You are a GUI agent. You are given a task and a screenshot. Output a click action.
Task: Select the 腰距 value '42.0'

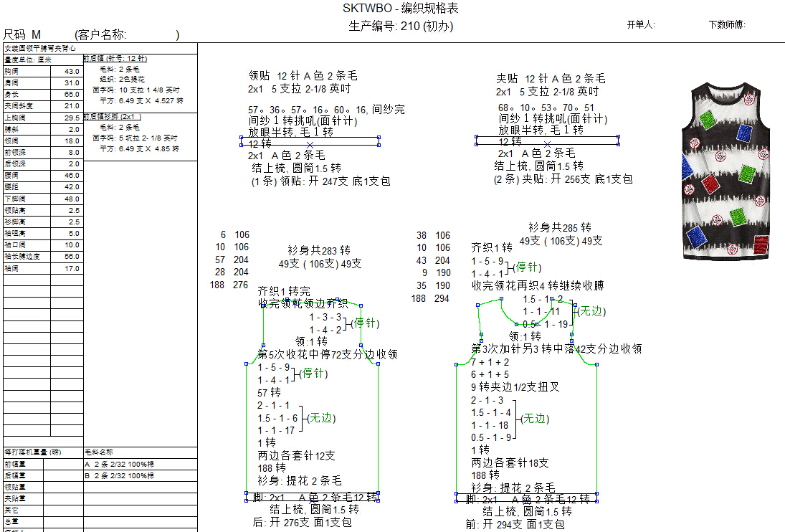(72, 186)
